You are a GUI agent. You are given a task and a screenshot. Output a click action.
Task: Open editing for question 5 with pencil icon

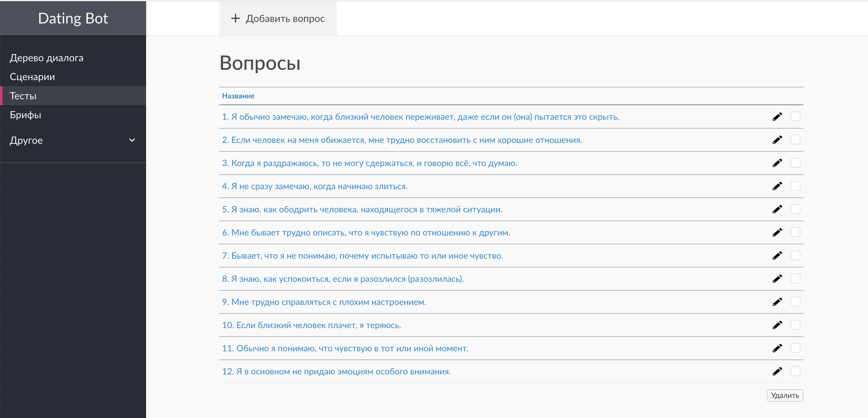point(777,209)
